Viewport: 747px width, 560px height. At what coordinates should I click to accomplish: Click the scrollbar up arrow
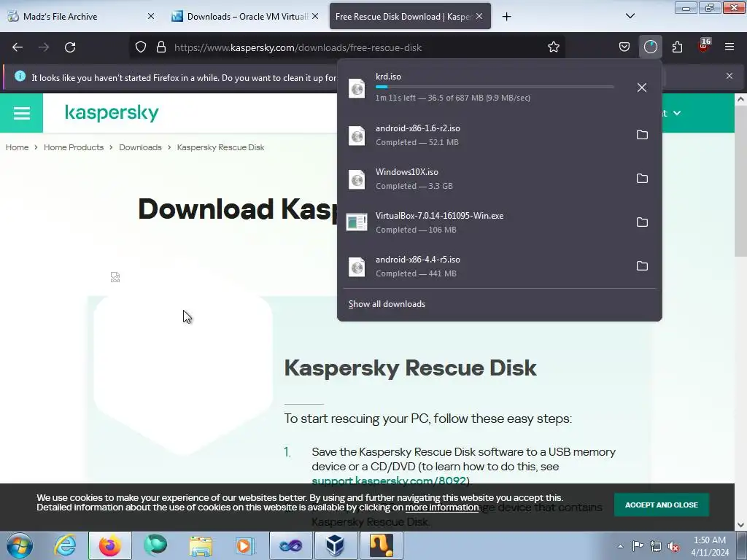(740, 99)
